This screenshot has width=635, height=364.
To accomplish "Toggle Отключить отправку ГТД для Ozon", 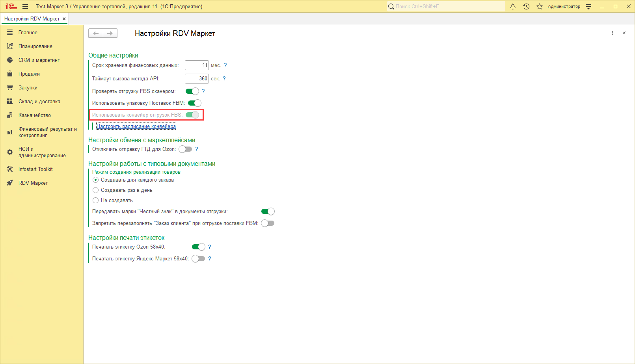I will (185, 149).
